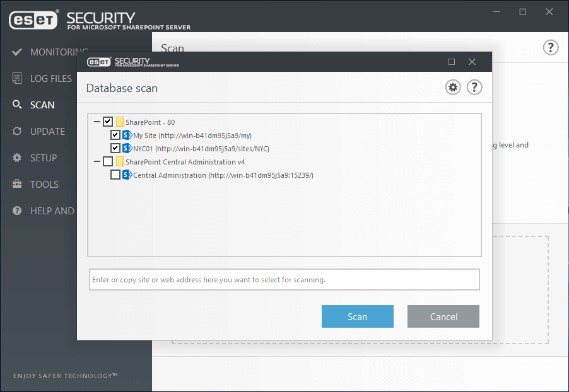Uncheck the My Site checkbox

115,135
